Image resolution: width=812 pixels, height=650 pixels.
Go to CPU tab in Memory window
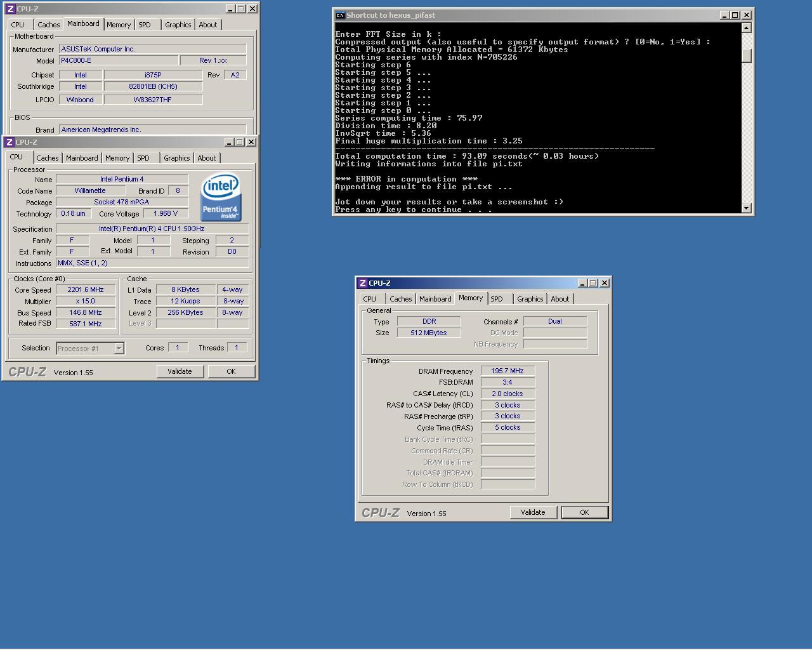370,299
